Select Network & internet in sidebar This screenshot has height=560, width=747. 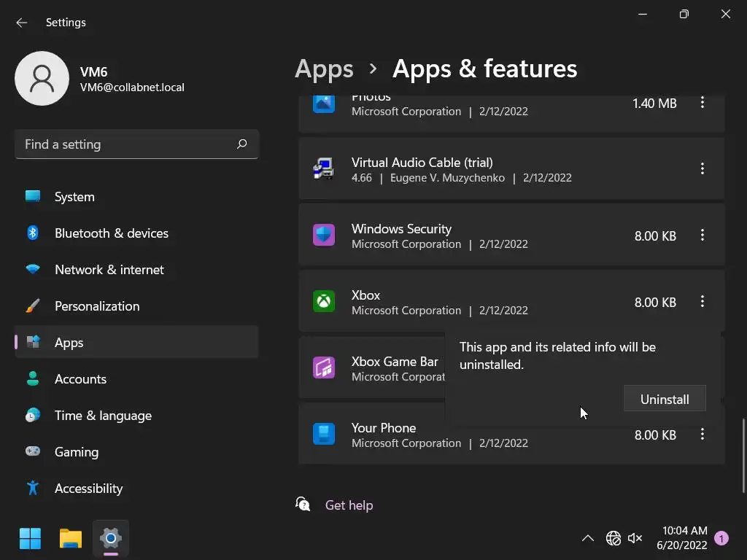(109, 270)
